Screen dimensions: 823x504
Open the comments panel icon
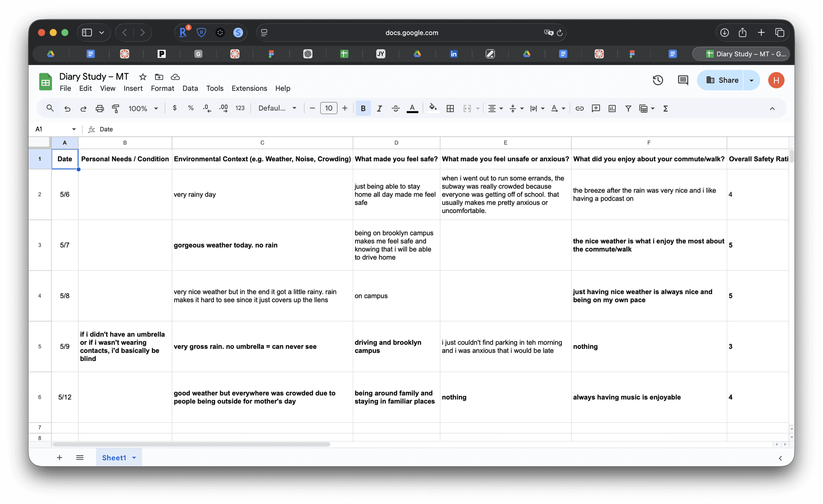683,80
